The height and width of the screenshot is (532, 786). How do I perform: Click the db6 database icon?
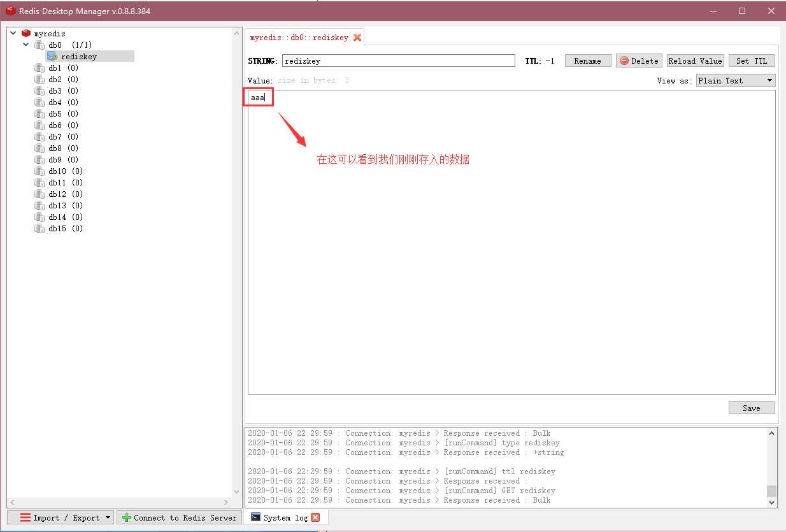point(39,125)
